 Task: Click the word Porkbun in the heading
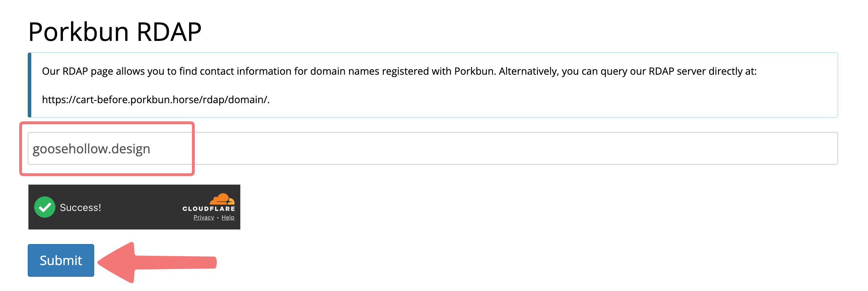click(78, 32)
